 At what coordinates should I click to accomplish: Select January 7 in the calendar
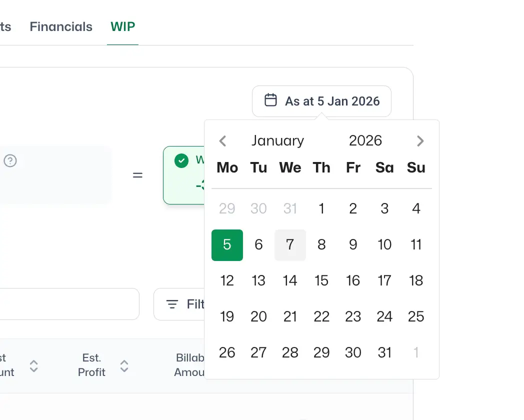pyautogui.click(x=290, y=245)
